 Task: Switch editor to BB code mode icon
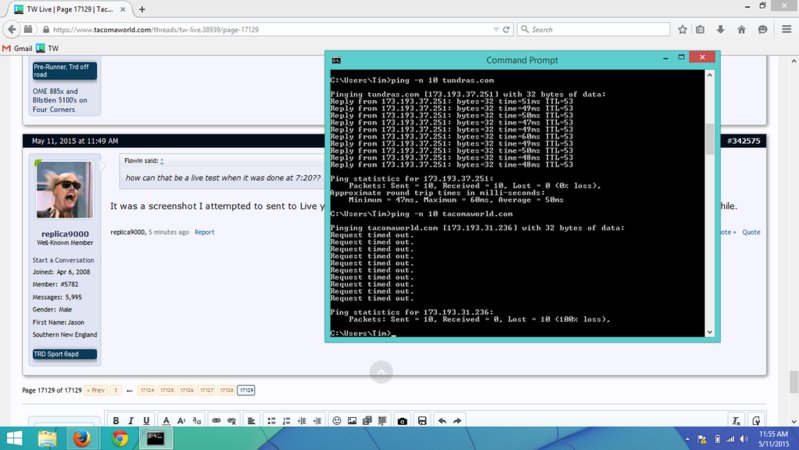pos(756,420)
